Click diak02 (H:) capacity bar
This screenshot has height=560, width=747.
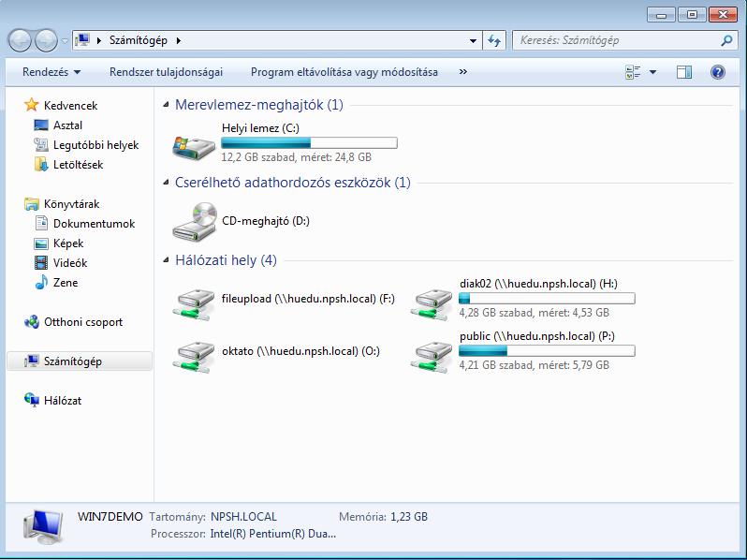click(x=547, y=299)
